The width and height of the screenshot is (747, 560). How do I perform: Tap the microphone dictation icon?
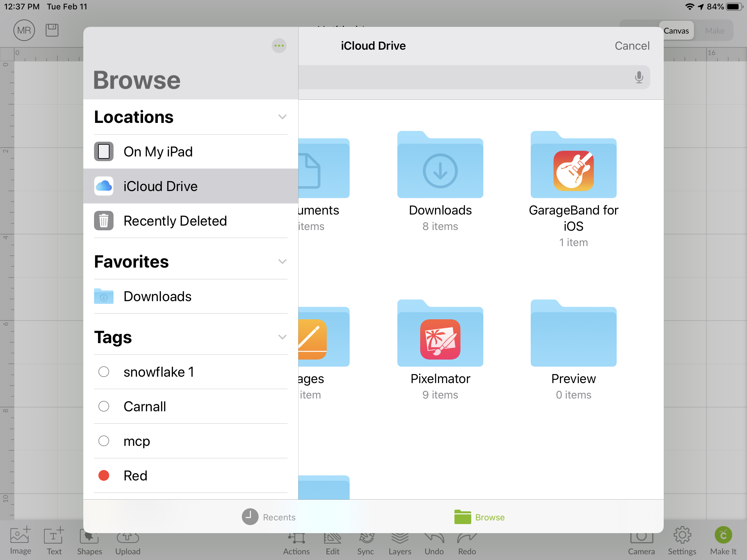tap(639, 77)
